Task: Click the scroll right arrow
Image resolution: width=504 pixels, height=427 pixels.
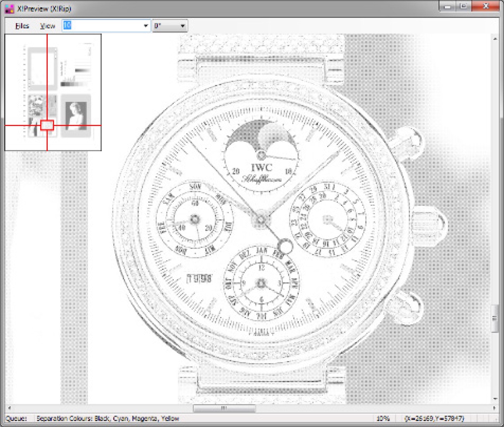Action: click(494, 408)
